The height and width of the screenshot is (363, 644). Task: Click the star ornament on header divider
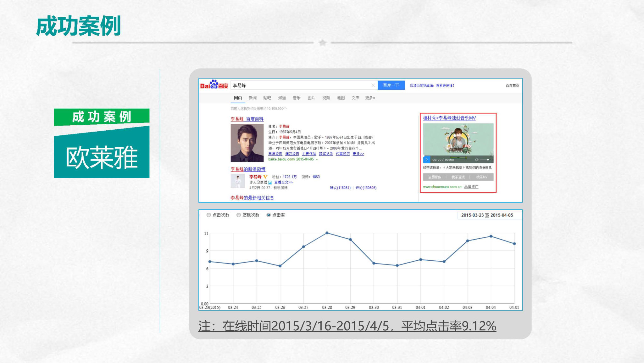tap(322, 43)
